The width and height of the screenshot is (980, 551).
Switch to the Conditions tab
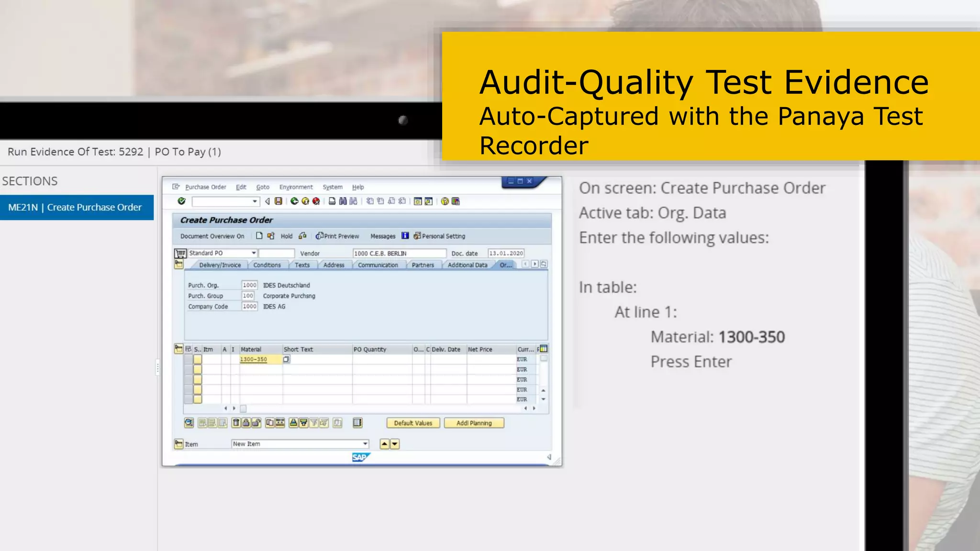(267, 265)
